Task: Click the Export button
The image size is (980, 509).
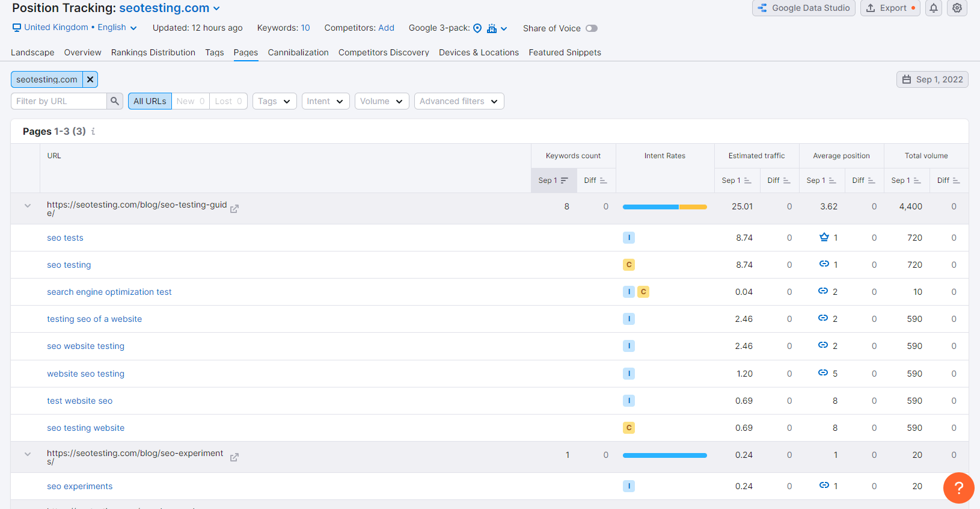Action: pyautogui.click(x=890, y=8)
